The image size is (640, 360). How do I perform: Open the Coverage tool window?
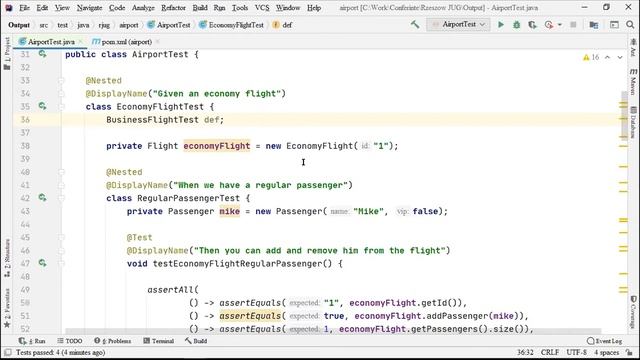[x=633, y=312]
